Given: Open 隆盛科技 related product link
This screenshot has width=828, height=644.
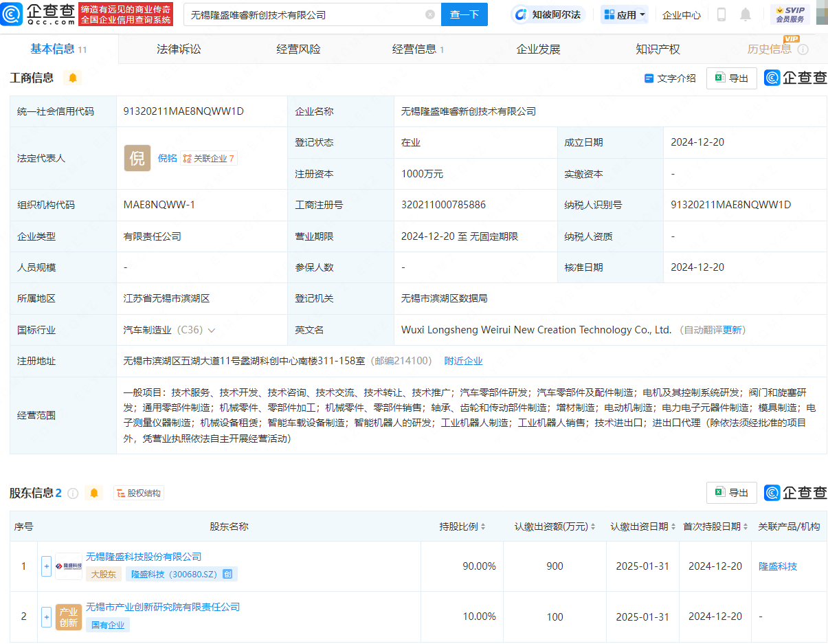Looking at the screenshot, I should click(778, 566).
